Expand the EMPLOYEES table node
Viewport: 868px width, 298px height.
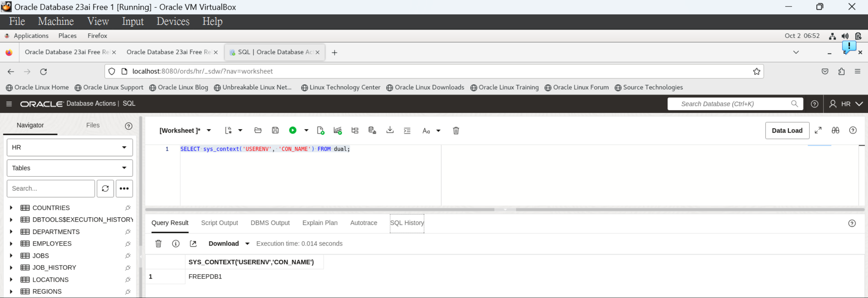coord(11,244)
